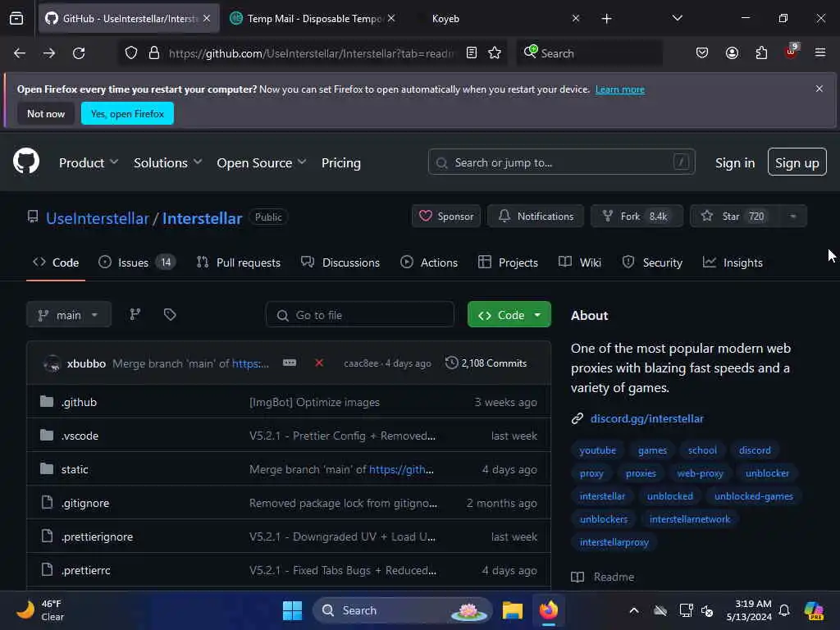View the 2,108 Commits history

coord(486,363)
